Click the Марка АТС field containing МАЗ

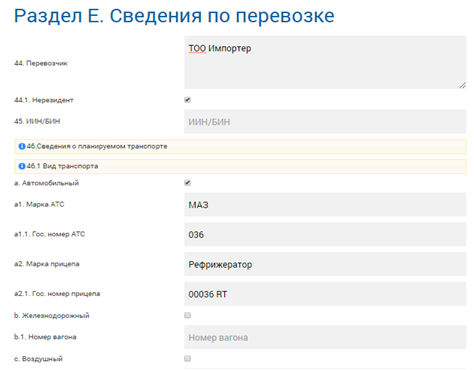(325, 205)
